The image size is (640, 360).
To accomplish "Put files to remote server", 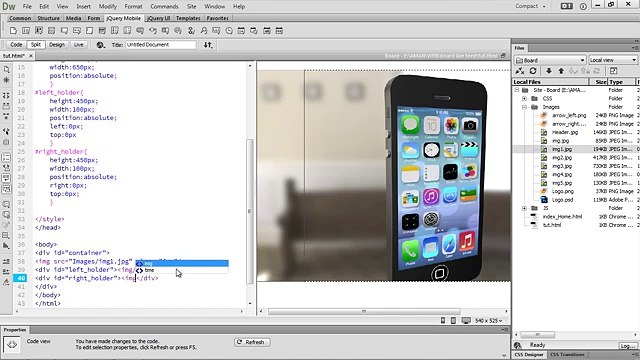I will 561,71.
